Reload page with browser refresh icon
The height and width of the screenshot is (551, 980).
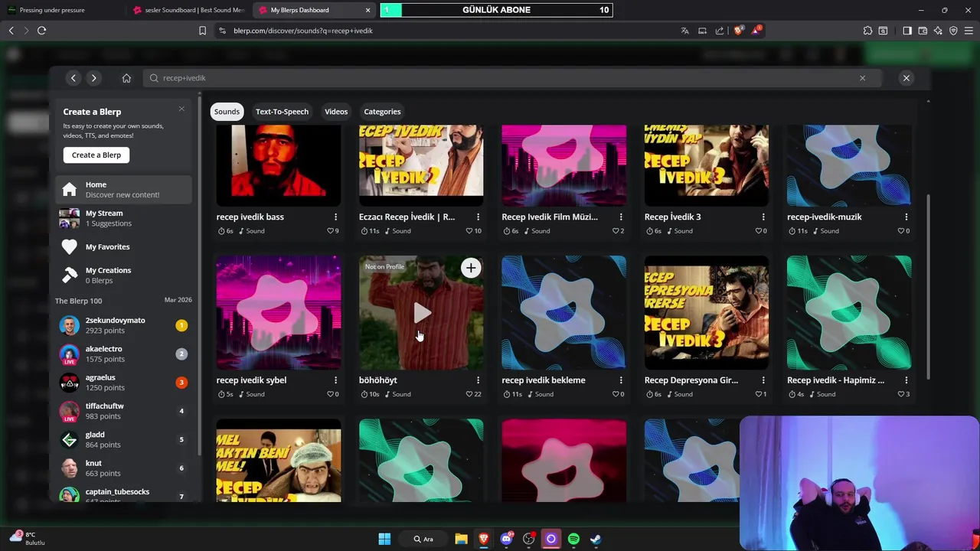pos(41,31)
